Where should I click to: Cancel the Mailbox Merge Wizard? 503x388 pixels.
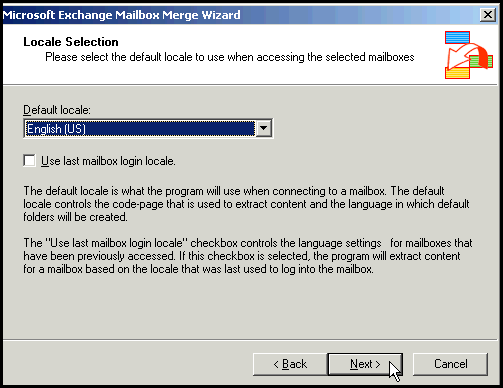point(450,364)
